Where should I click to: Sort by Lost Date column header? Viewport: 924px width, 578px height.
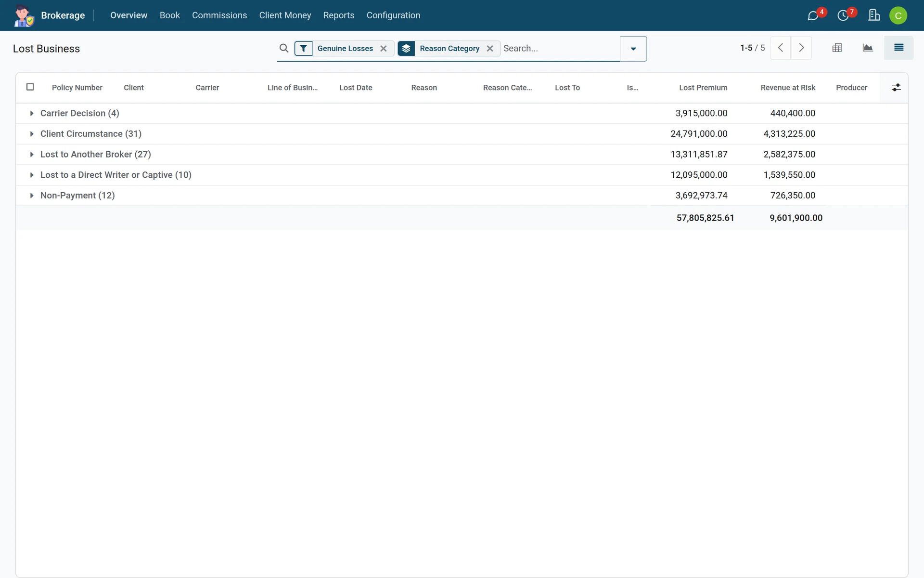[356, 88]
